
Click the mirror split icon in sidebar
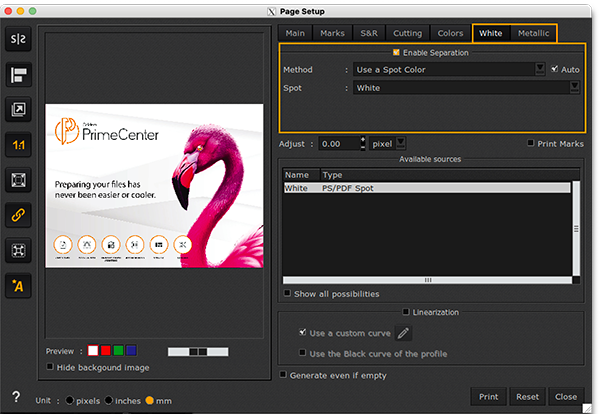[19, 38]
